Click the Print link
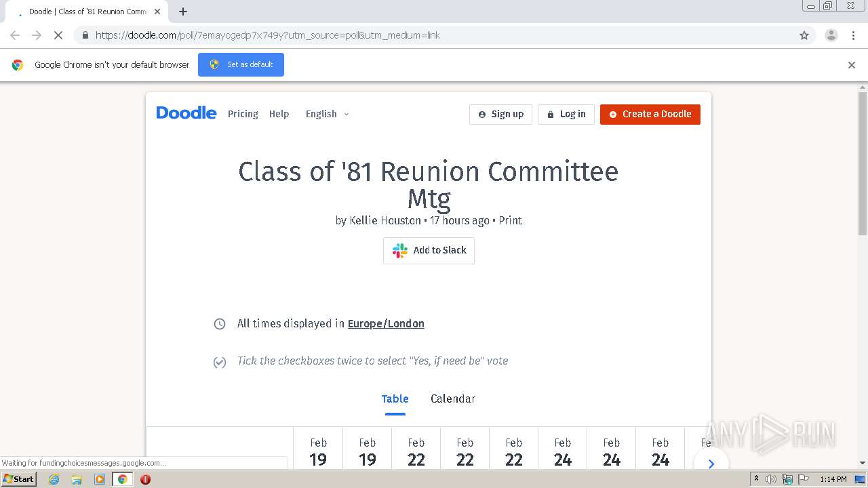 (x=510, y=220)
